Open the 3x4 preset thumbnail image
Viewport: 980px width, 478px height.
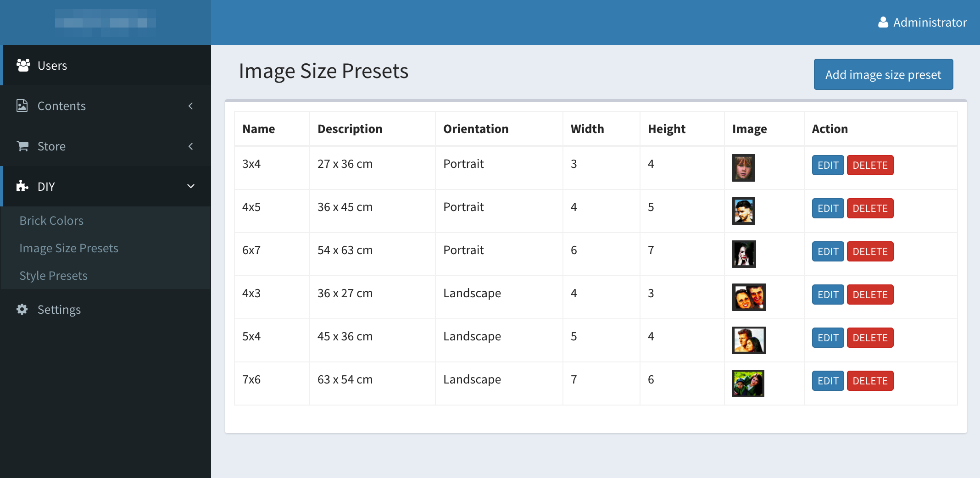pyautogui.click(x=743, y=168)
